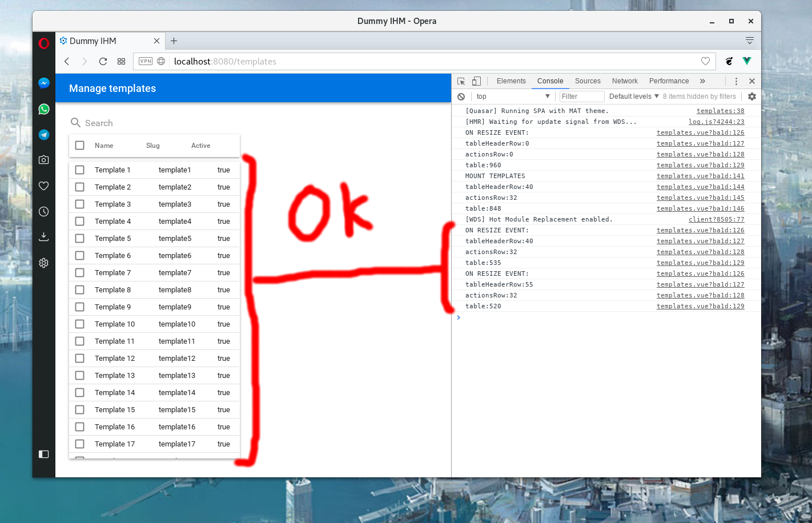Reload the current page
Screen dimensions: 812x523
(x=103, y=61)
